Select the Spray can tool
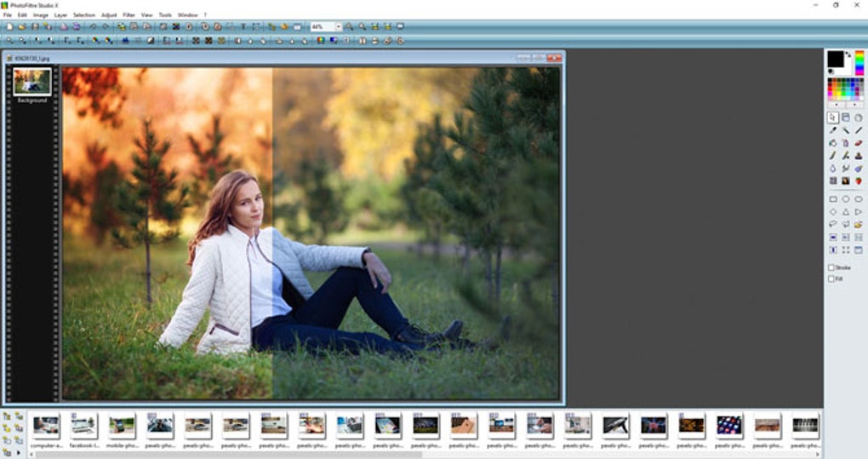 [846, 143]
